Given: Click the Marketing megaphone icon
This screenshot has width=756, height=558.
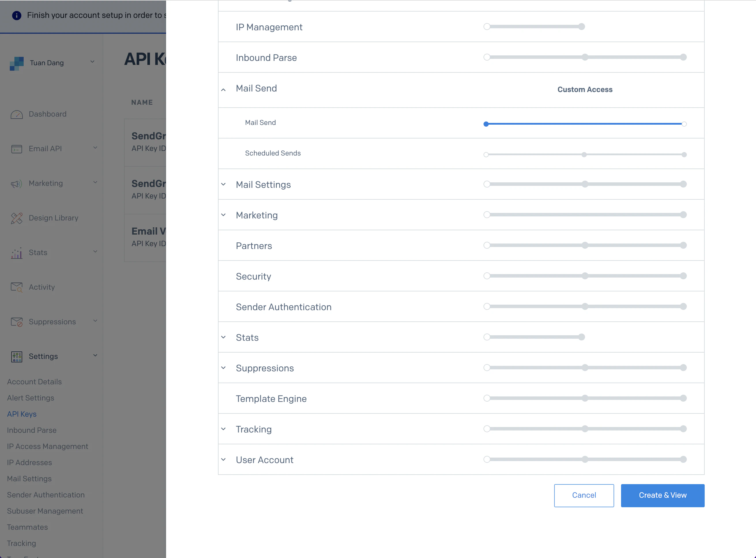Looking at the screenshot, I should [x=16, y=184].
